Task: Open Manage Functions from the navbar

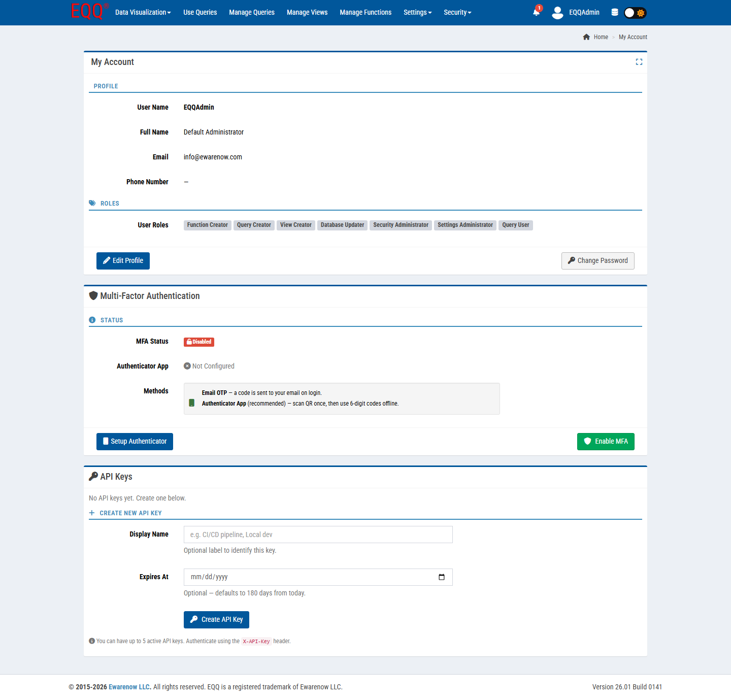Action: (x=365, y=12)
